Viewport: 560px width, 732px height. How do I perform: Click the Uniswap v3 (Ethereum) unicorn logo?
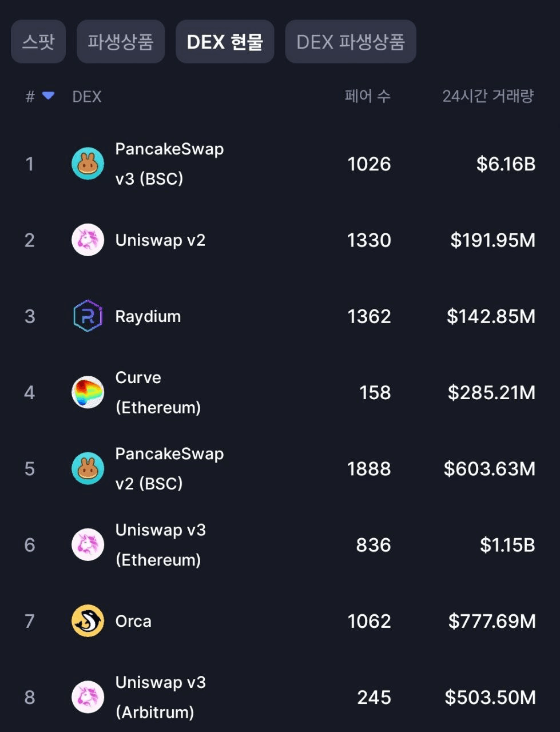88,544
